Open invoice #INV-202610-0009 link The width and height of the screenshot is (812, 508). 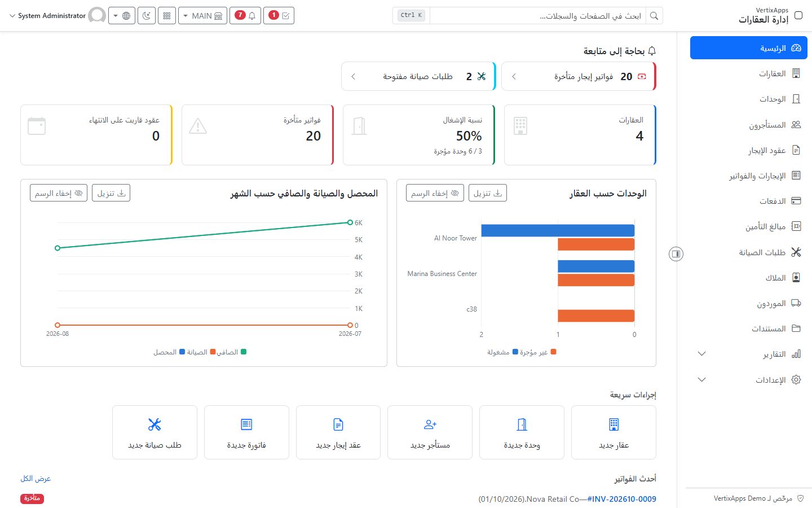click(x=621, y=499)
